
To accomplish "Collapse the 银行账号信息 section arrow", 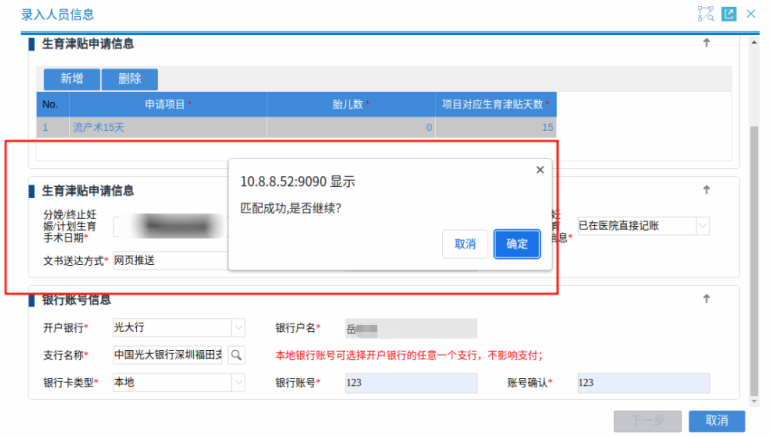I will 706,299.
